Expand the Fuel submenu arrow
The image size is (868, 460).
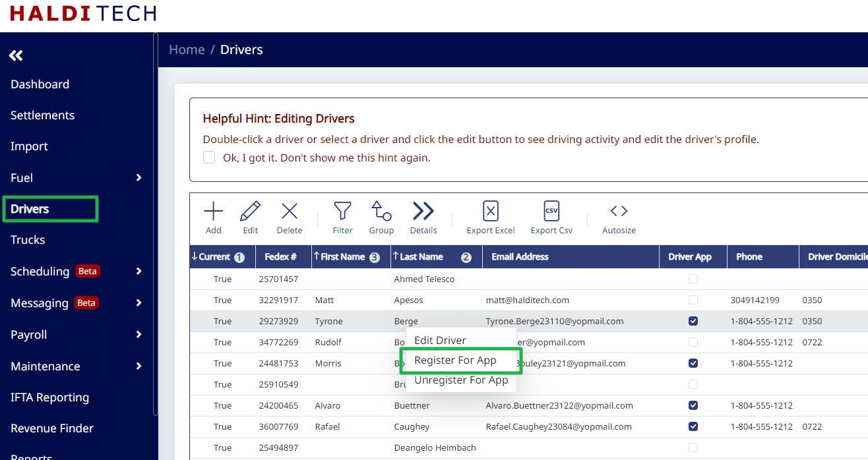point(139,178)
